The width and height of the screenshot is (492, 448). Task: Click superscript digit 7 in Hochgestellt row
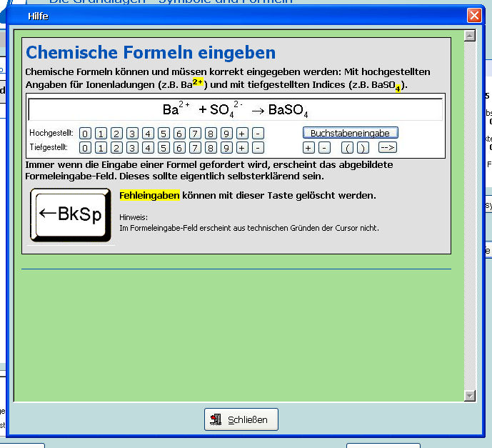pyautogui.click(x=195, y=134)
